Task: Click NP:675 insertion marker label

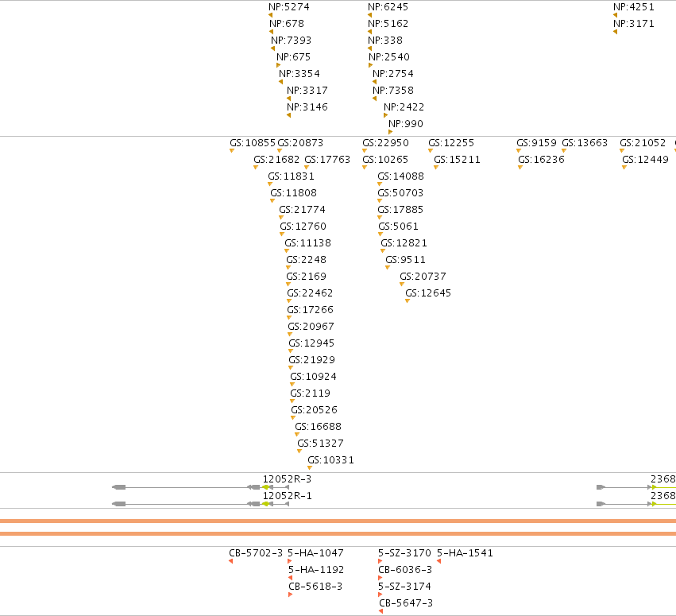Action: (x=293, y=57)
